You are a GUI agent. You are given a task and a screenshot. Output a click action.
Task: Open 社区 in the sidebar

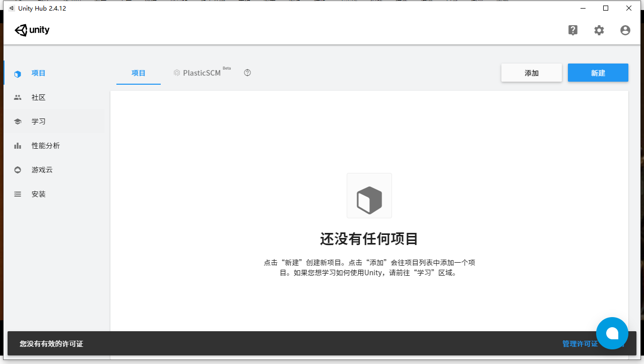[x=54, y=97]
